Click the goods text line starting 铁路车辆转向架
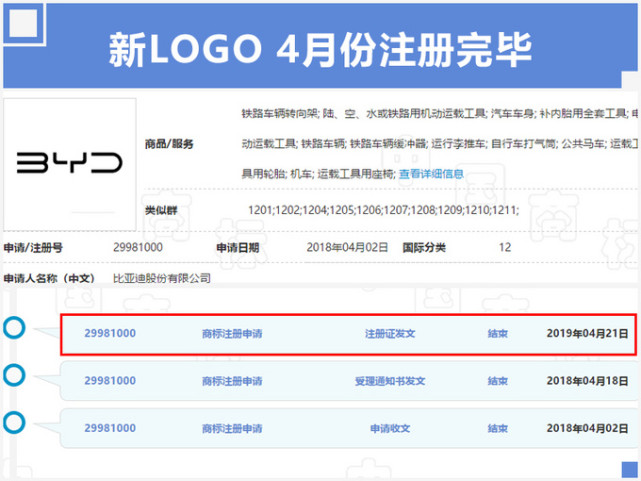 [x=439, y=113]
